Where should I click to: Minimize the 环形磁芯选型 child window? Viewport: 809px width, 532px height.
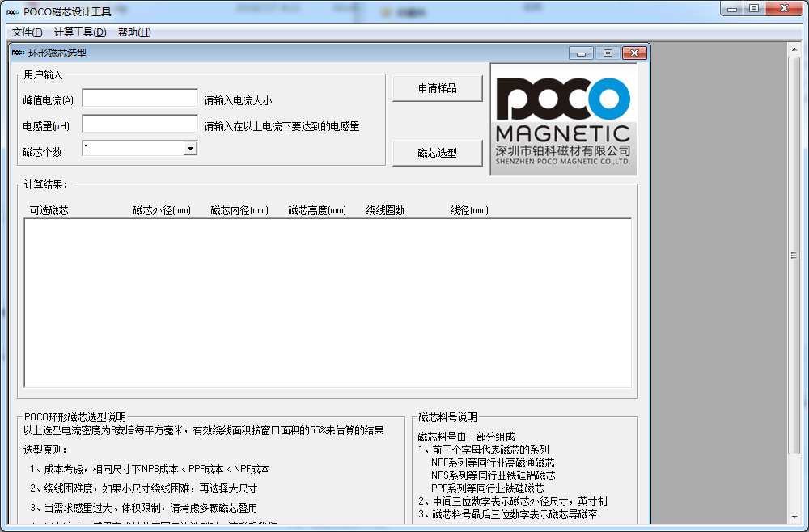tap(581, 53)
